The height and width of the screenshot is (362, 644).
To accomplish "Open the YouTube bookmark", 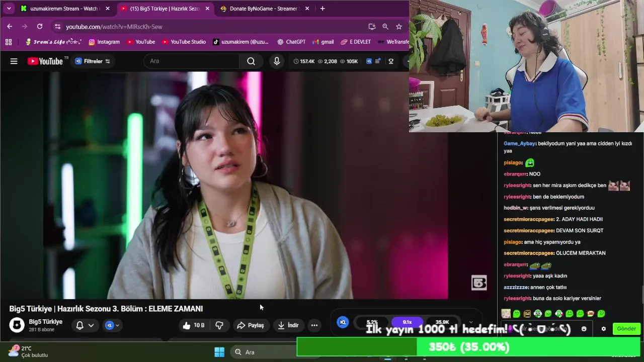I will pos(140,42).
